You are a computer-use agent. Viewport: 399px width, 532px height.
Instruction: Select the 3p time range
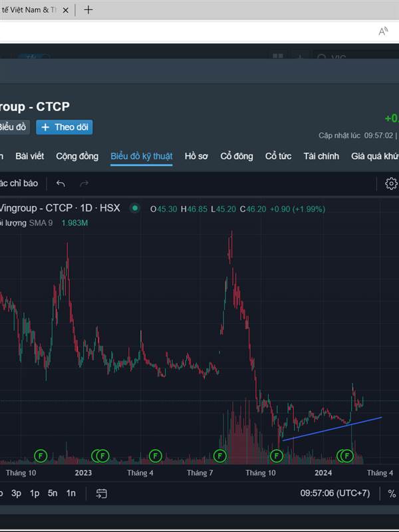point(16,493)
